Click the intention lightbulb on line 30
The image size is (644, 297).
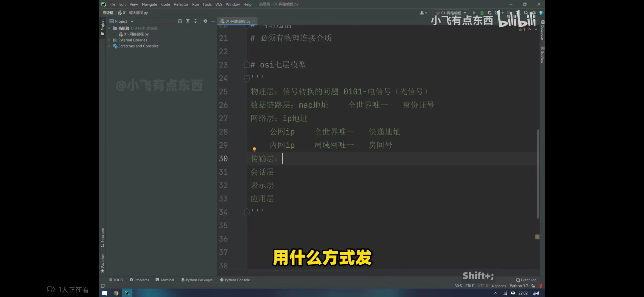click(254, 149)
